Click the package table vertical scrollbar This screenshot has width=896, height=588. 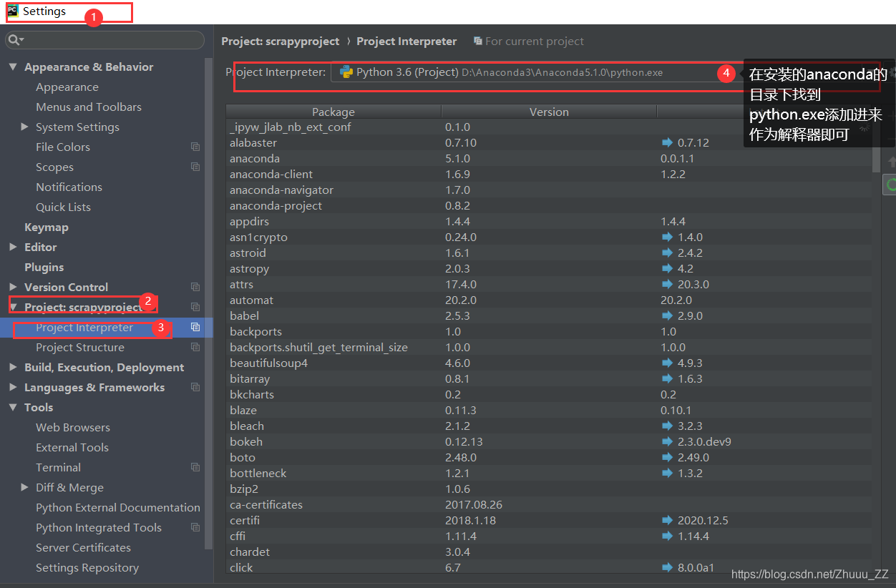877,147
